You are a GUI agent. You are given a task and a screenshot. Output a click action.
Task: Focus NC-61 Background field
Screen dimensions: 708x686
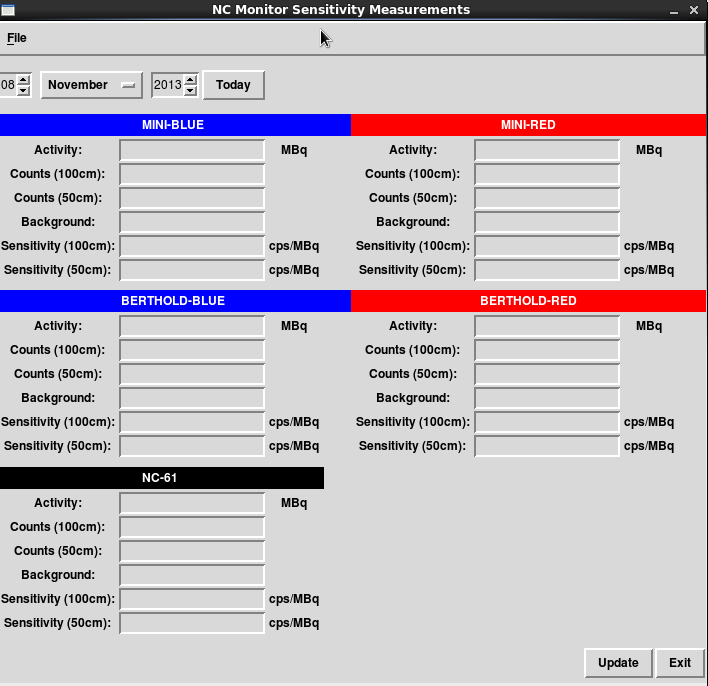192,575
